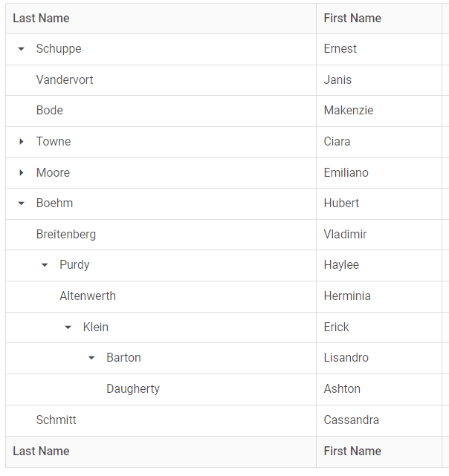Expand the Moore tree row
The width and height of the screenshot is (449, 476).
point(22,172)
